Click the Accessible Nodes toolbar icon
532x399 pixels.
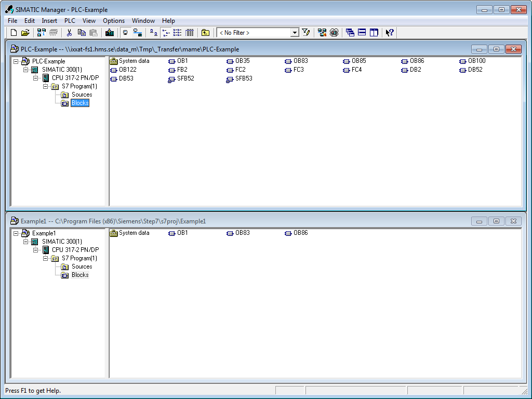41,33
